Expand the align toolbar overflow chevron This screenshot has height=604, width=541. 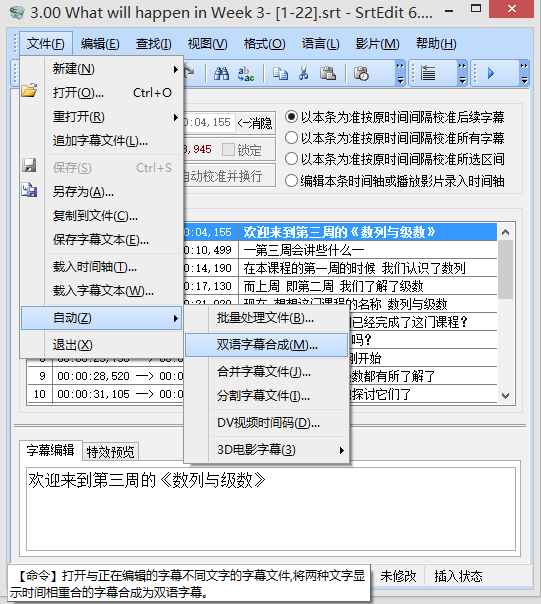tap(462, 73)
